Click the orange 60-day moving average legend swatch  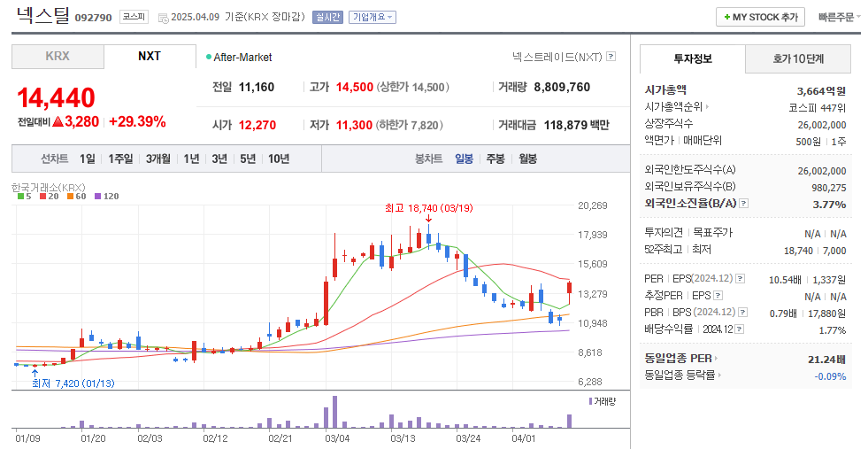(70, 197)
